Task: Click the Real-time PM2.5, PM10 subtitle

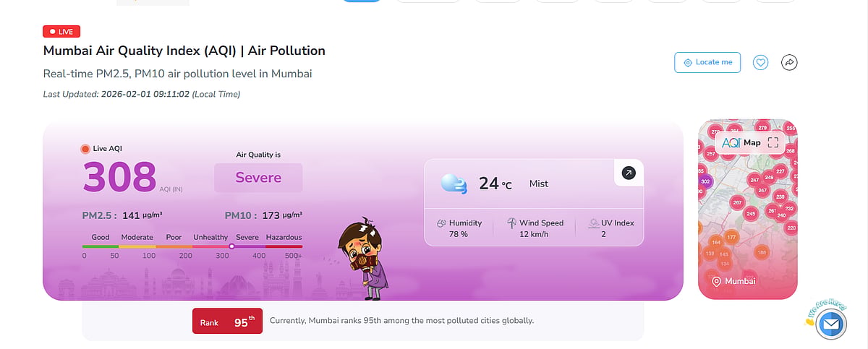Action: (178, 74)
